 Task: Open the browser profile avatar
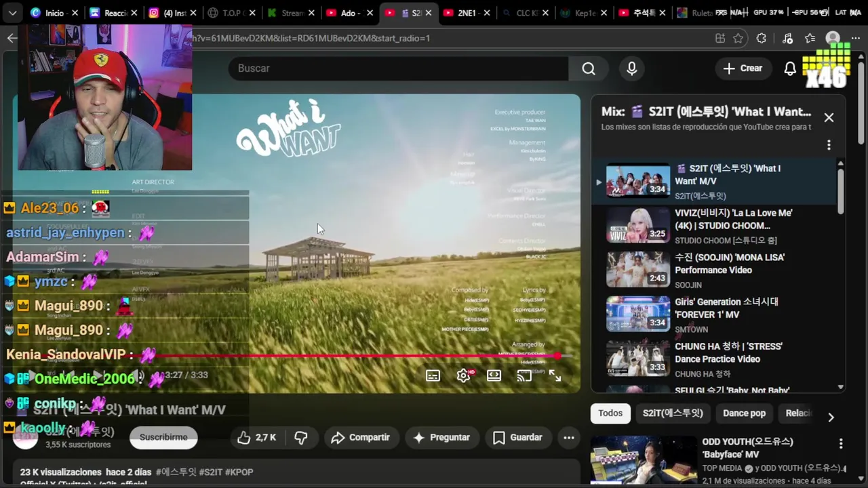833,38
